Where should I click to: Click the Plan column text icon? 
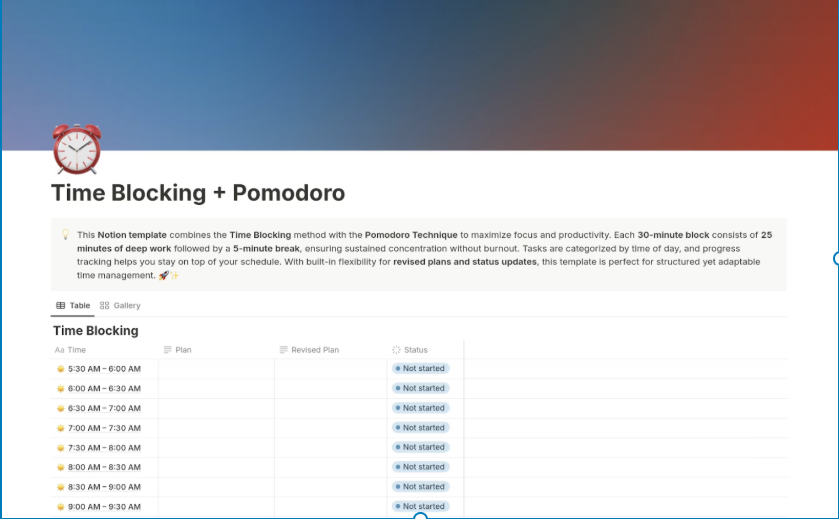point(167,350)
